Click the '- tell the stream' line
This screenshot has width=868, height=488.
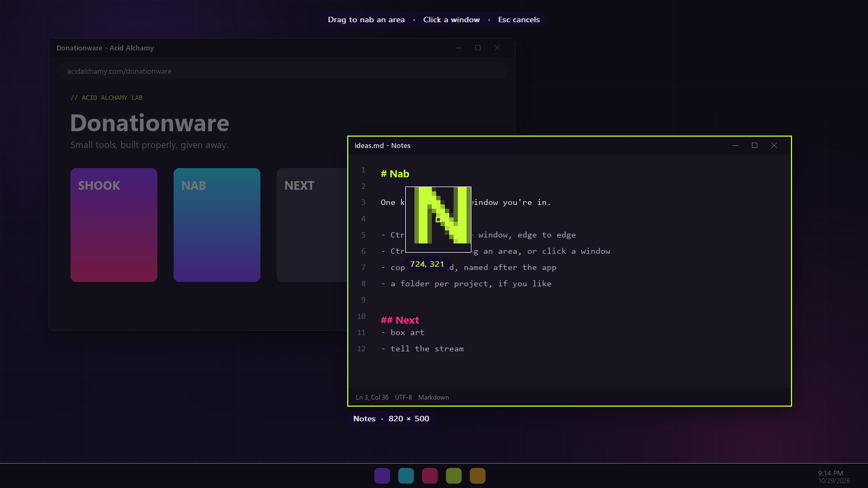click(x=422, y=349)
